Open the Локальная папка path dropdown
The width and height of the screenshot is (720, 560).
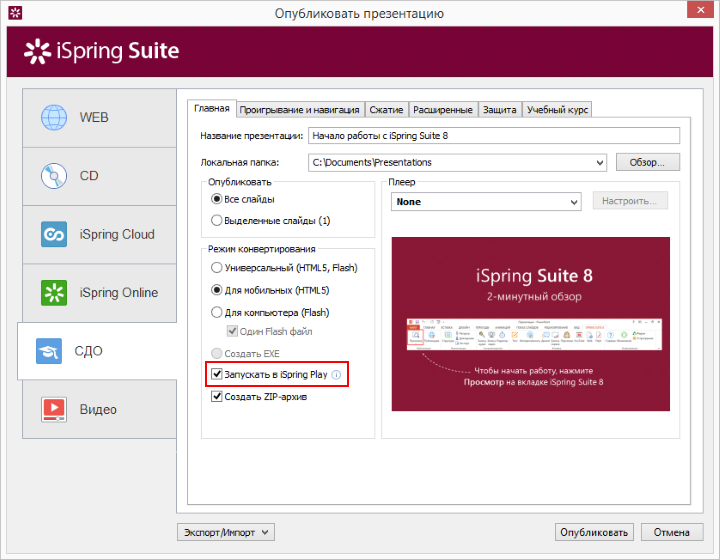599,162
